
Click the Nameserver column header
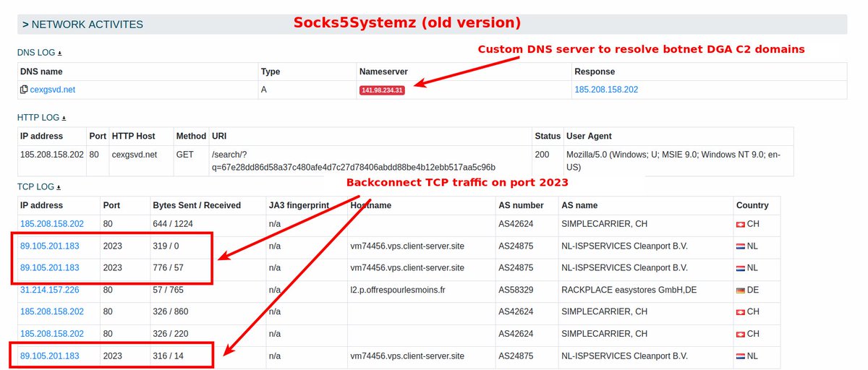click(383, 72)
